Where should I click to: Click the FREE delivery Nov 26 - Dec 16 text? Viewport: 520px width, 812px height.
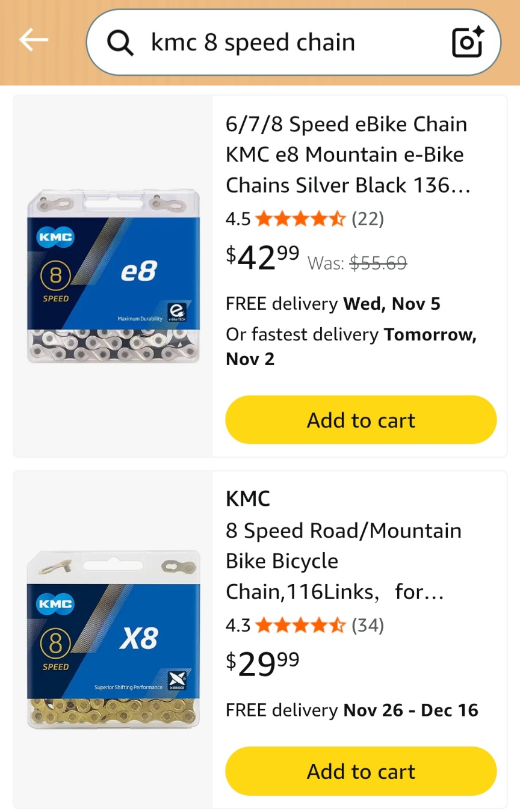click(x=351, y=710)
